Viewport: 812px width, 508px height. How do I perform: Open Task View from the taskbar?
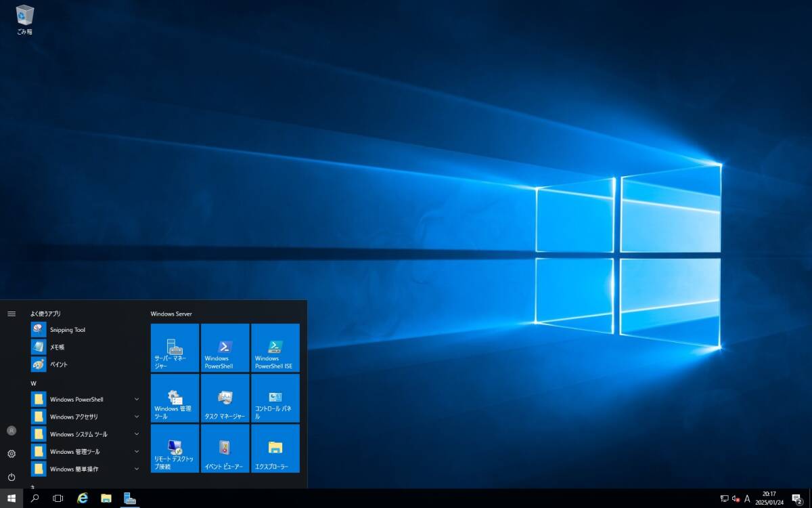(x=58, y=499)
